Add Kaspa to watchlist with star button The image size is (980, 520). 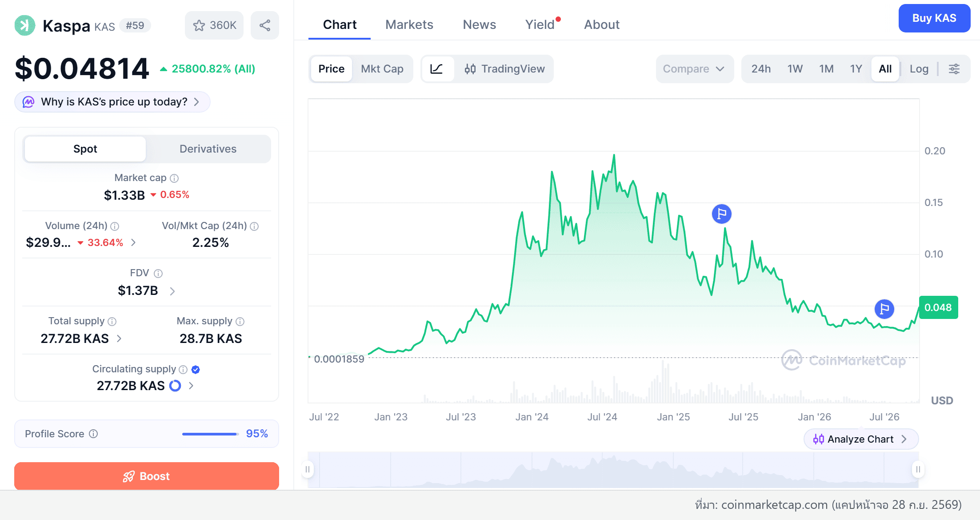click(214, 25)
